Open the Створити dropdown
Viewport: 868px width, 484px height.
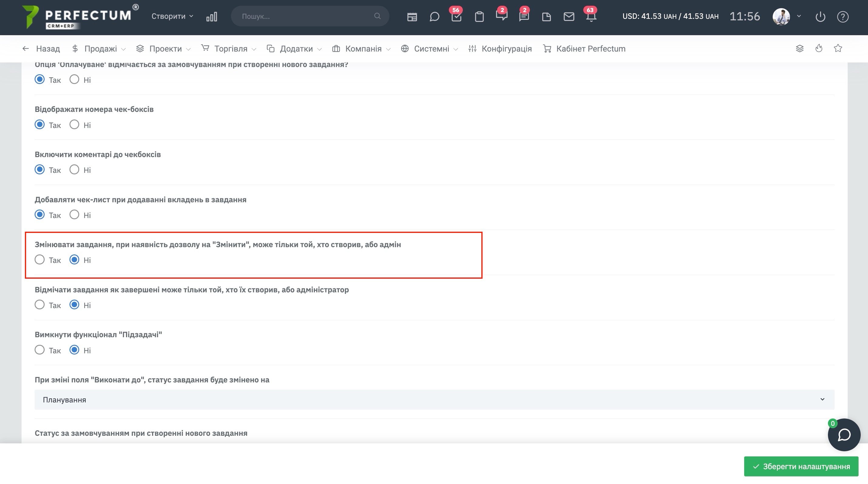point(172,16)
